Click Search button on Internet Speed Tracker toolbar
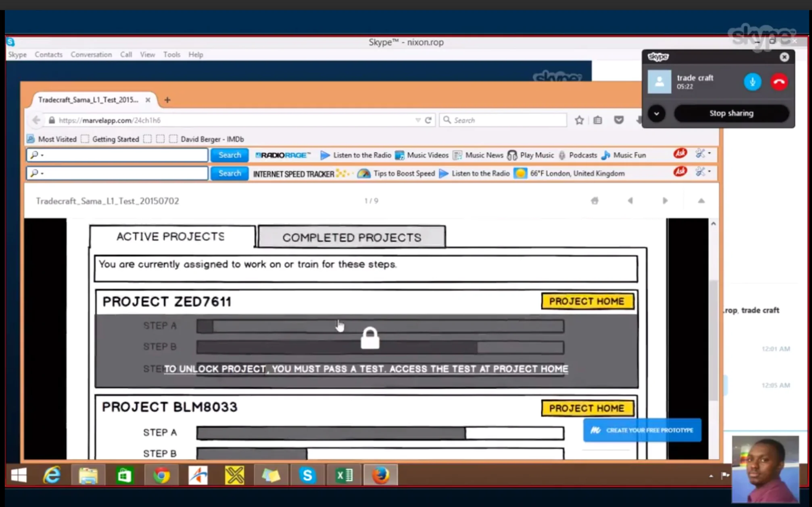The image size is (812, 507). (x=230, y=173)
